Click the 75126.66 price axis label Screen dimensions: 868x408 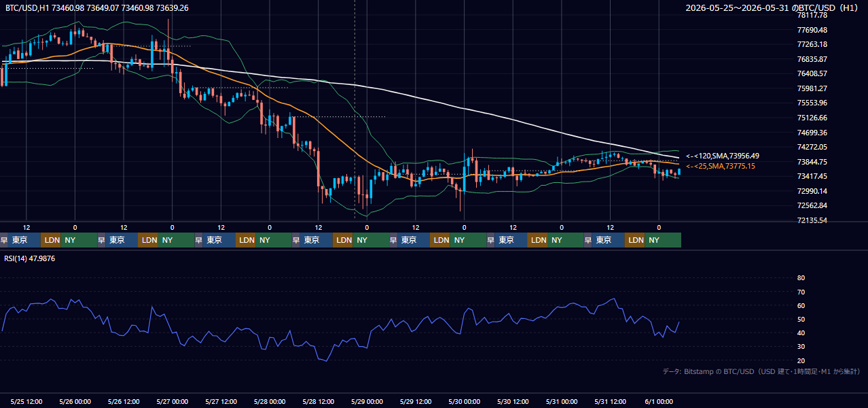pos(812,118)
